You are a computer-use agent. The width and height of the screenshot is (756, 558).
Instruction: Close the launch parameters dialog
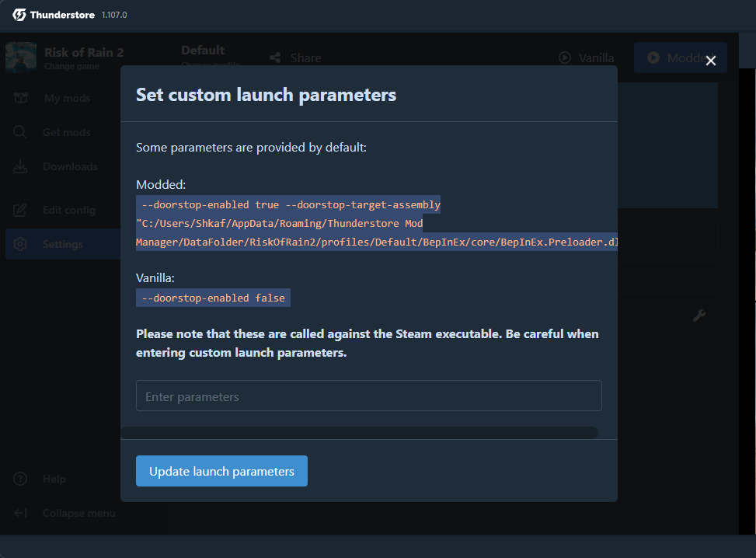(x=711, y=61)
